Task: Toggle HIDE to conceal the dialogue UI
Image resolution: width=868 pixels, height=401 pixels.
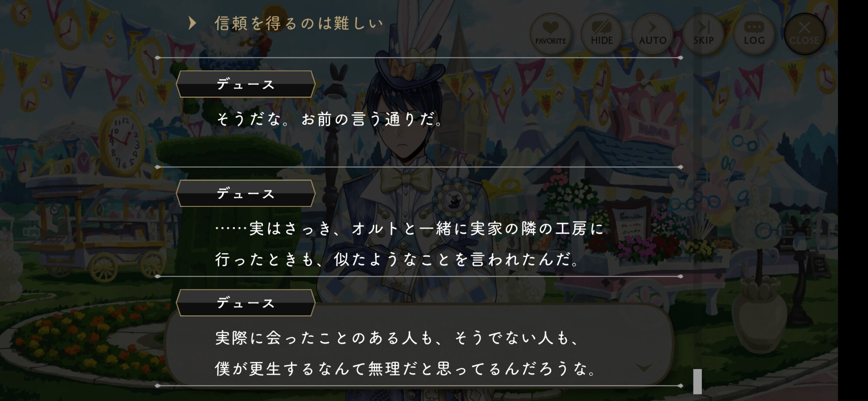Action: (x=601, y=33)
